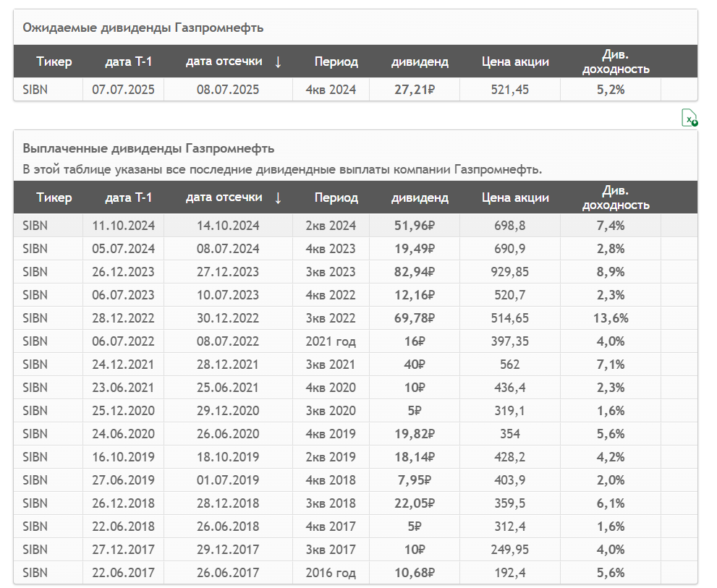The width and height of the screenshot is (717, 588).
Task: Select the 7,95₽ dividend cell
Action: [x=415, y=480]
